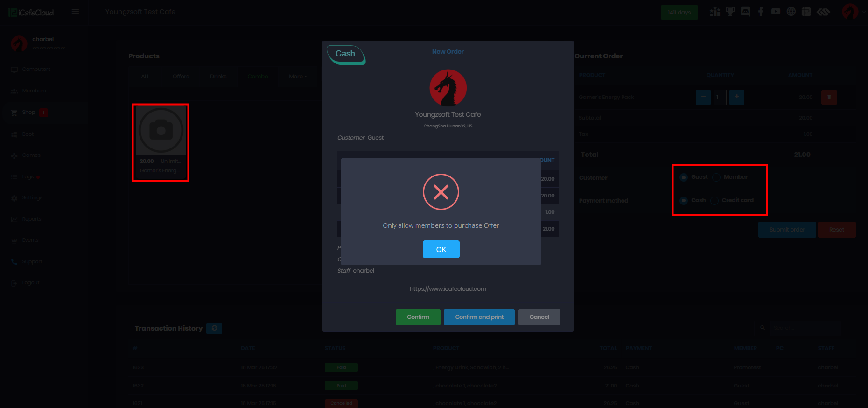Switch to the Offers products tab

(181, 77)
